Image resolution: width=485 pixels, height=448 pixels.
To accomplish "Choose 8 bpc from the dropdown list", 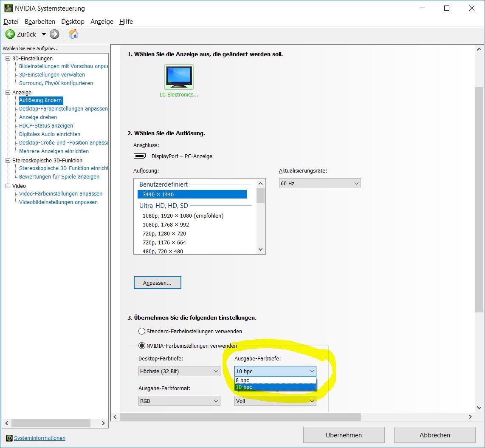I will 275,380.
